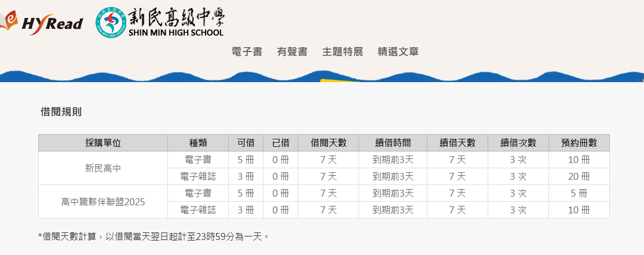Click the 採購單位 column header
This screenshot has height=255, width=644.
click(103, 143)
